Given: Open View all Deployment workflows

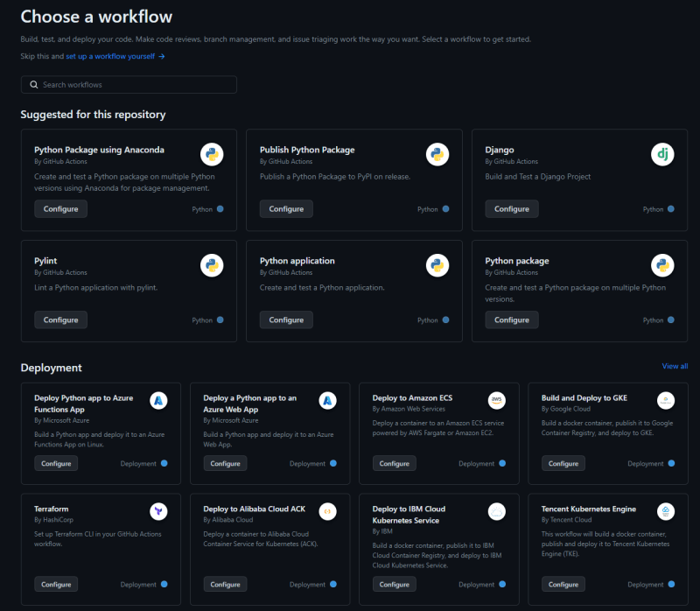Looking at the screenshot, I should coord(675,366).
